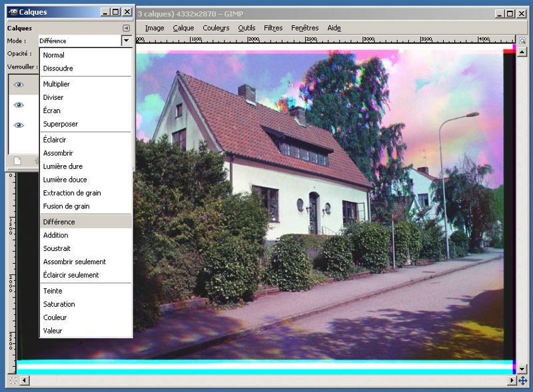Select the Saturation blend mode

[x=59, y=304]
